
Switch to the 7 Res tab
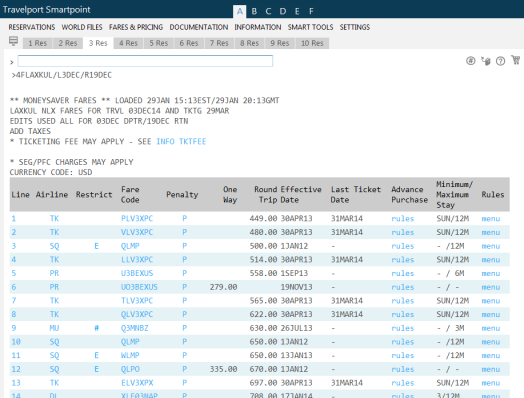point(219,43)
